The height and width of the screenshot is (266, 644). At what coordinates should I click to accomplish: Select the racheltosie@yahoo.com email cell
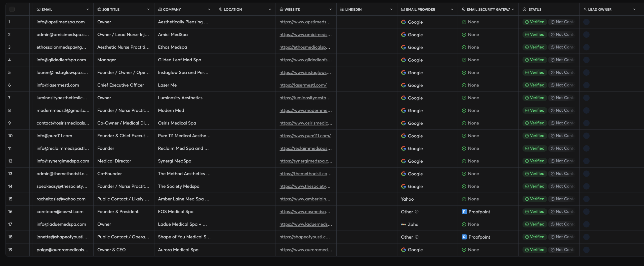pos(63,199)
